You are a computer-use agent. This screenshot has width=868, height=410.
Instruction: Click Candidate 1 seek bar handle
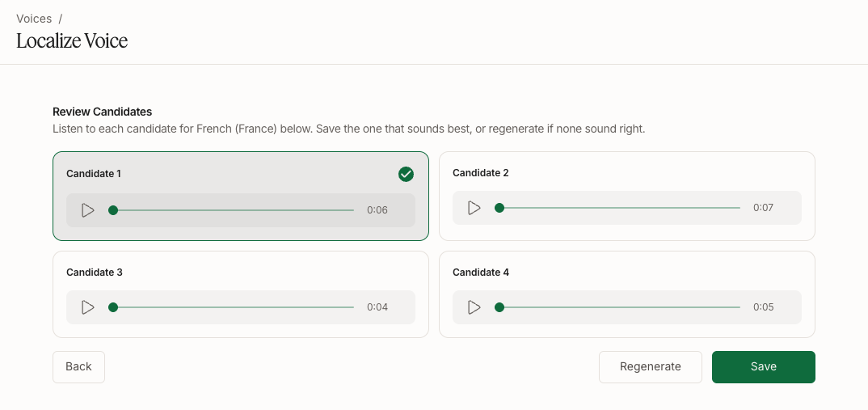click(x=113, y=210)
